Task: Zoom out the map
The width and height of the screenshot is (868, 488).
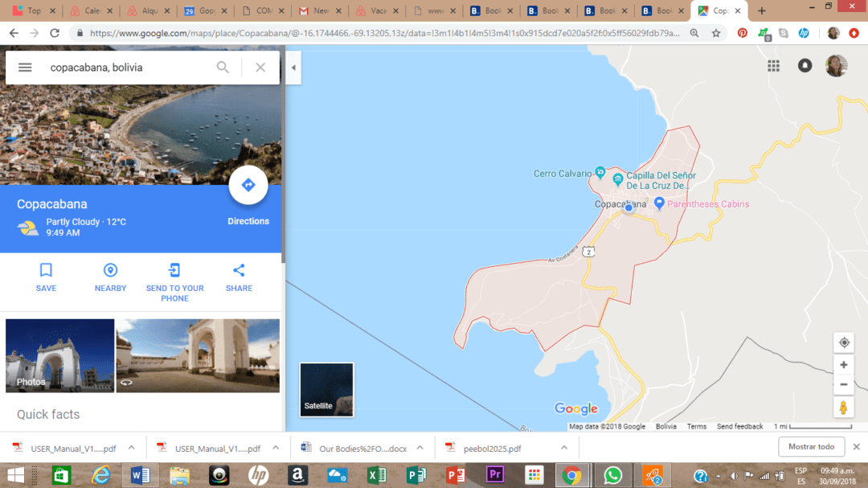Action: point(844,384)
